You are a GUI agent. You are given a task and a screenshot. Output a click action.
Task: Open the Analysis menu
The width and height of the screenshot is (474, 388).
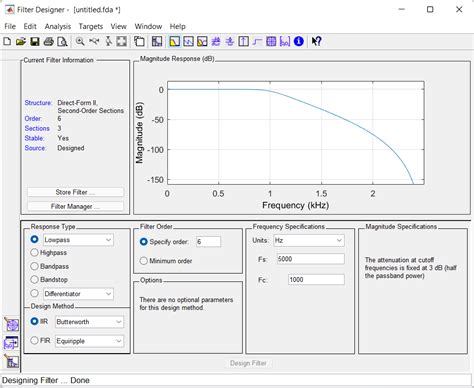tap(58, 26)
